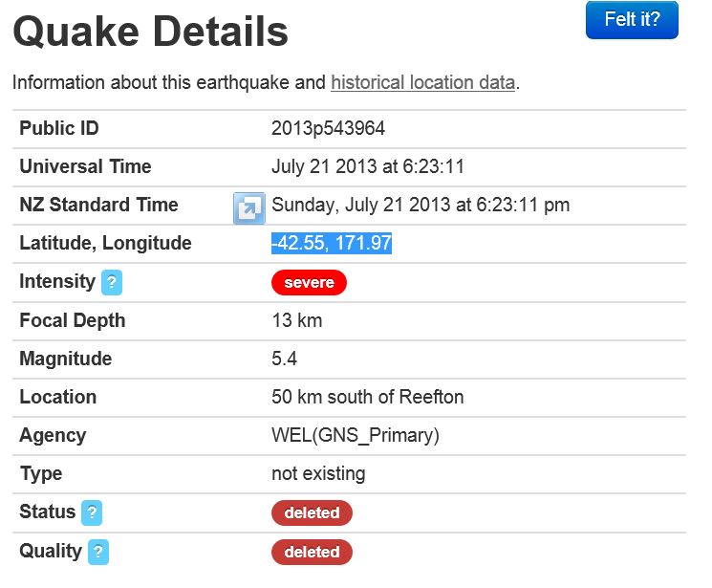Click the highlighted coordinates -42.55, 171.97

332,243
